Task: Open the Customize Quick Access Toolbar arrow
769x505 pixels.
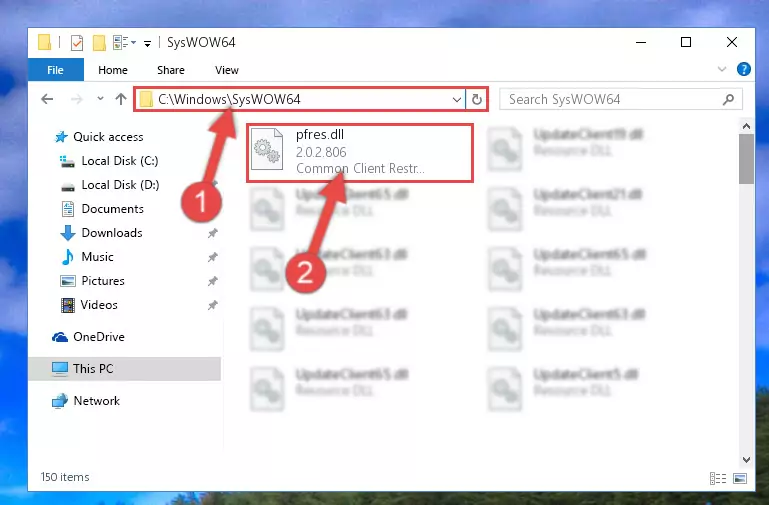Action: pyautogui.click(x=147, y=44)
